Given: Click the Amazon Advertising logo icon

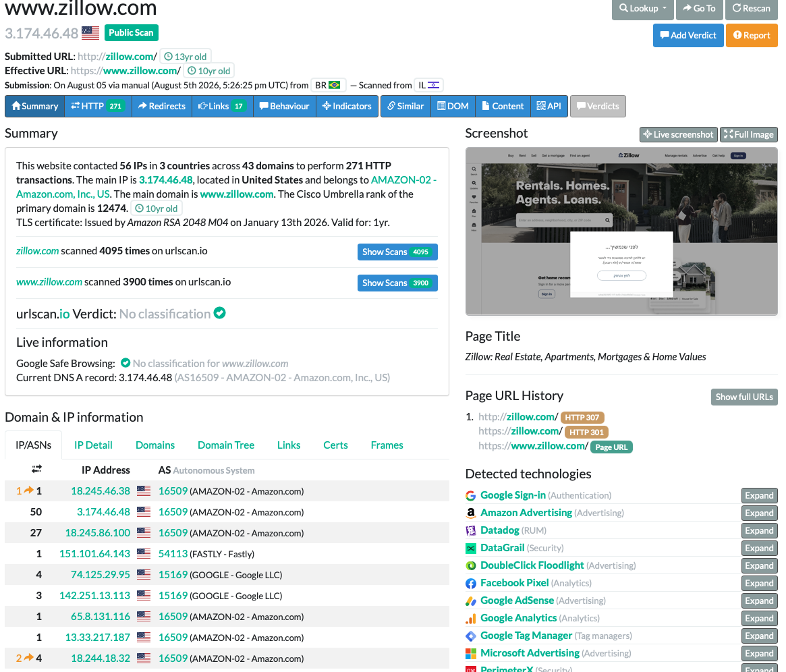Looking at the screenshot, I should coord(471,513).
